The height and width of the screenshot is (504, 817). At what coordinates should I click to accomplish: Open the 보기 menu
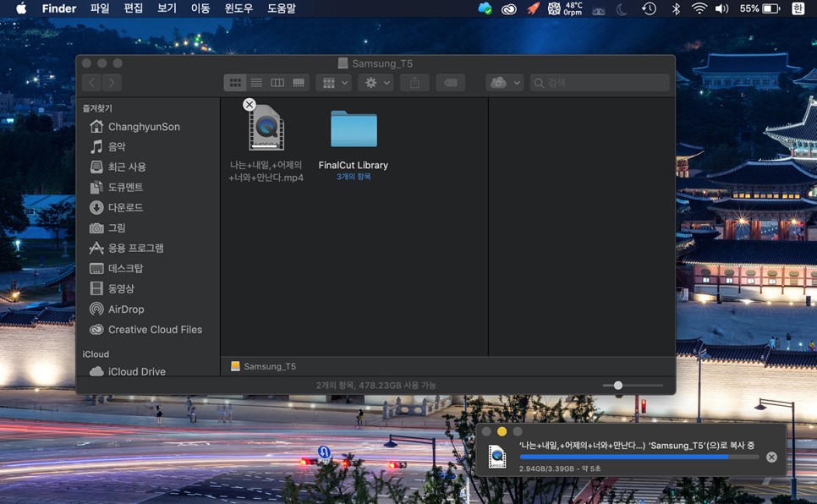pyautogui.click(x=167, y=8)
